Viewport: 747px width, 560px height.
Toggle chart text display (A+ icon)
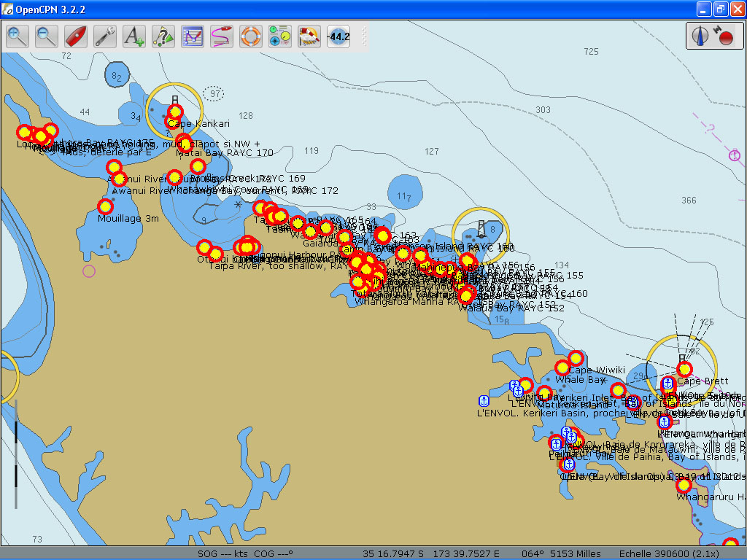click(x=134, y=36)
